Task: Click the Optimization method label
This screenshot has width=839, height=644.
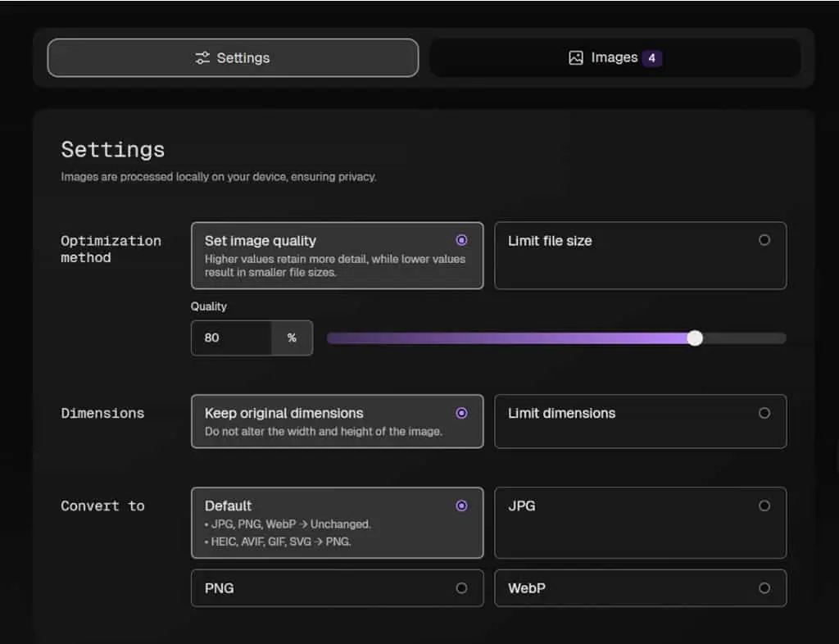Action: 111,249
